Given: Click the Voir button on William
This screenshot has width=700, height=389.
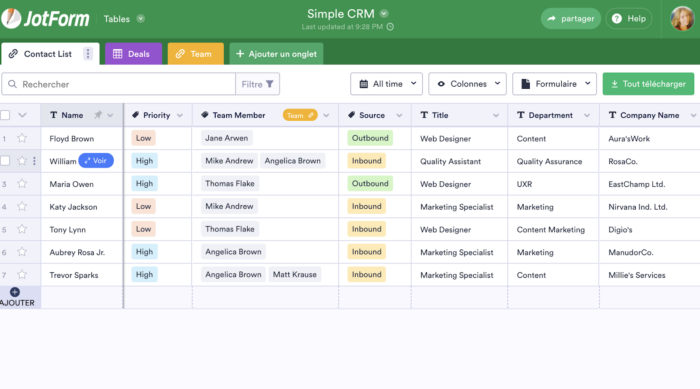Looking at the screenshot, I should 96,161.
